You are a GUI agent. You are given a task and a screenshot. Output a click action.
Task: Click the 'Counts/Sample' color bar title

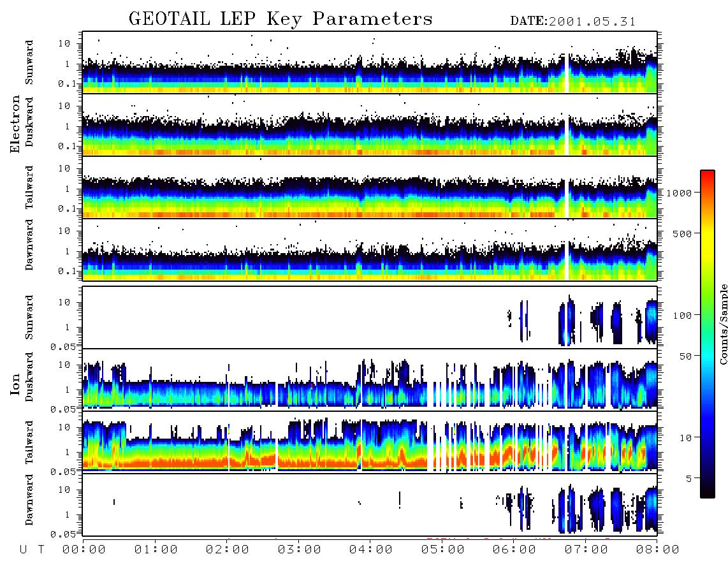pos(723,324)
